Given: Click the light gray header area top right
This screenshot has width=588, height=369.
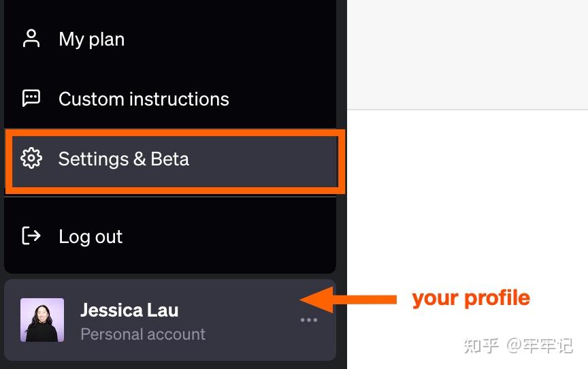Looking at the screenshot, I should tap(468, 54).
